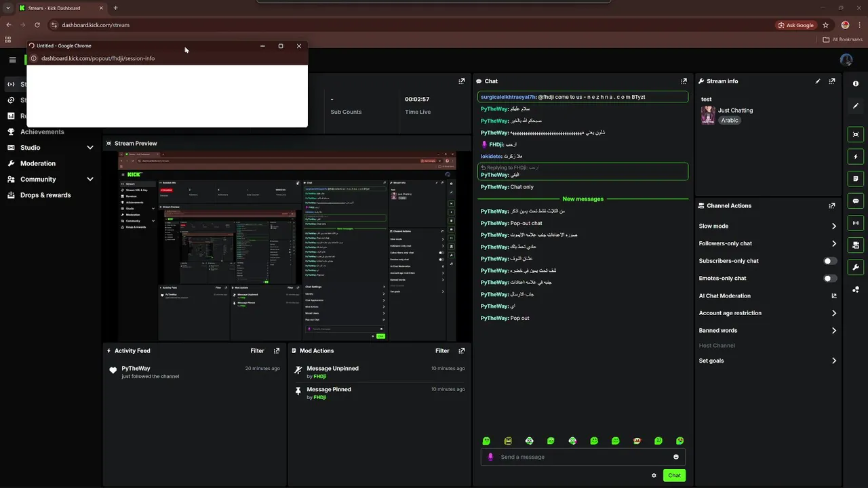Reload the main Chrome page
The image size is (868, 488).
[x=37, y=25]
